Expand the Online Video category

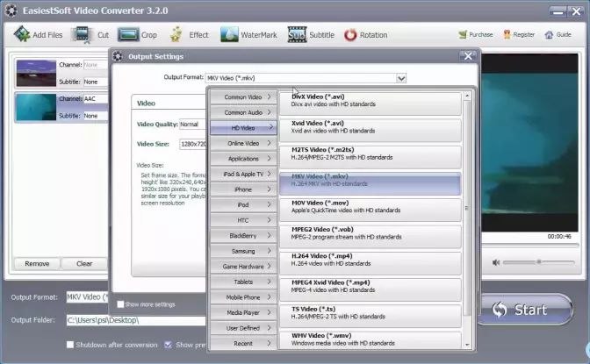(243, 143)
